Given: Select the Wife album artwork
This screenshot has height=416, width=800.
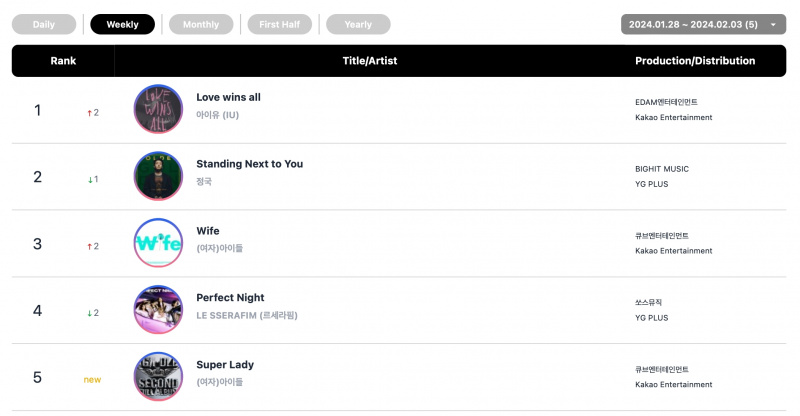Looking at the screenshot, I should [158, 243].
